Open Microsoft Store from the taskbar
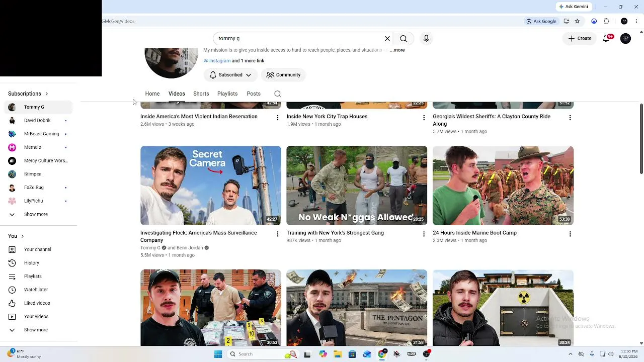The width and height of the screenshot is (644, 362). click(352, 354)
